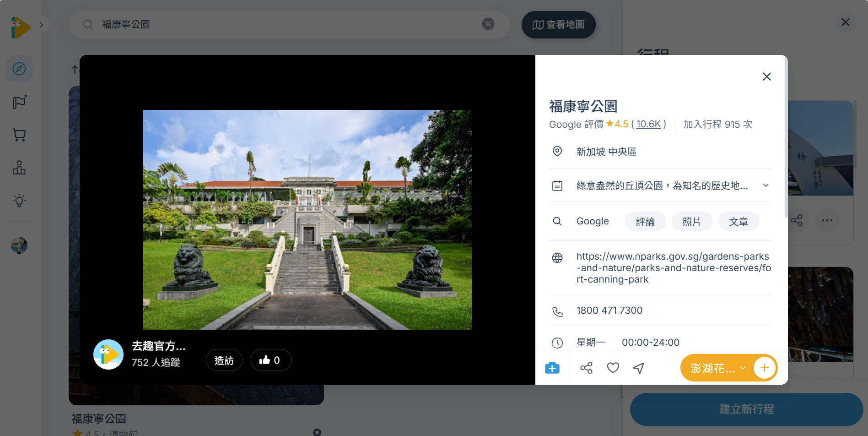Click the search box containing 福康寧公園

289,25
